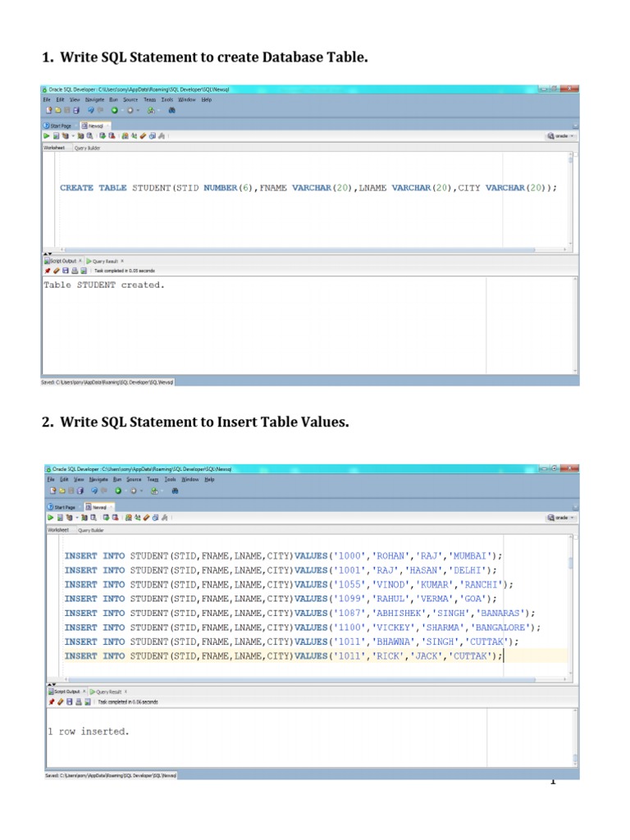
Task: Clear output eraser in Table STUDENT created panel
Action: (x=57, y=271)
